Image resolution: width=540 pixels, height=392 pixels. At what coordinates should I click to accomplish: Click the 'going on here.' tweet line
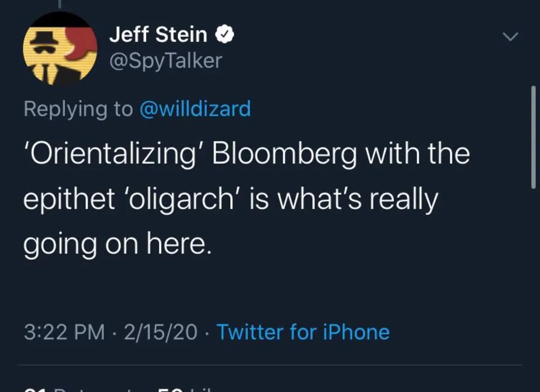(117, 244)
